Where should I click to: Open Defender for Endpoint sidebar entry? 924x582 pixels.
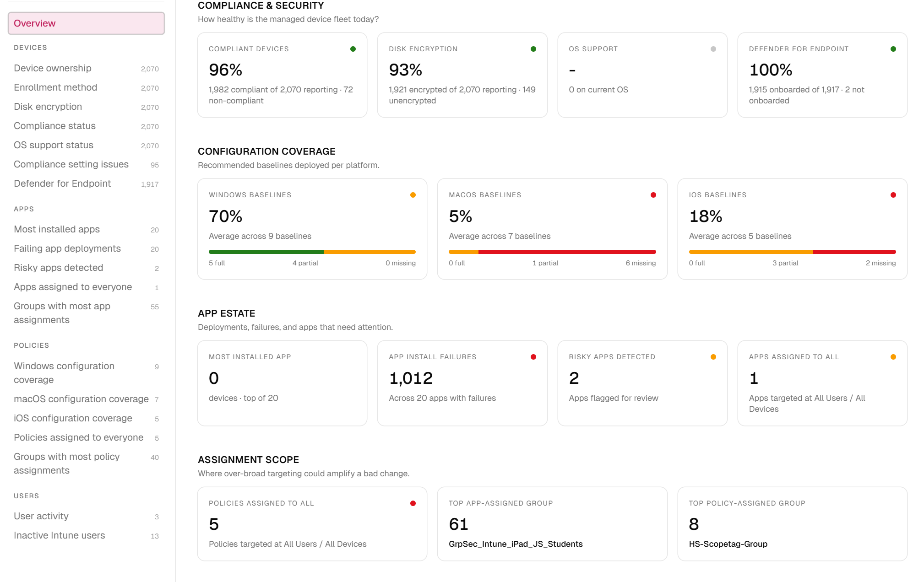point(86,183)
